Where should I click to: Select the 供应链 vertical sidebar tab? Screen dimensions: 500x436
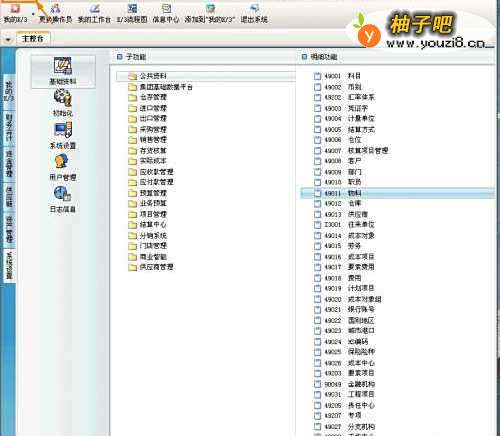[x=9, y=197]
